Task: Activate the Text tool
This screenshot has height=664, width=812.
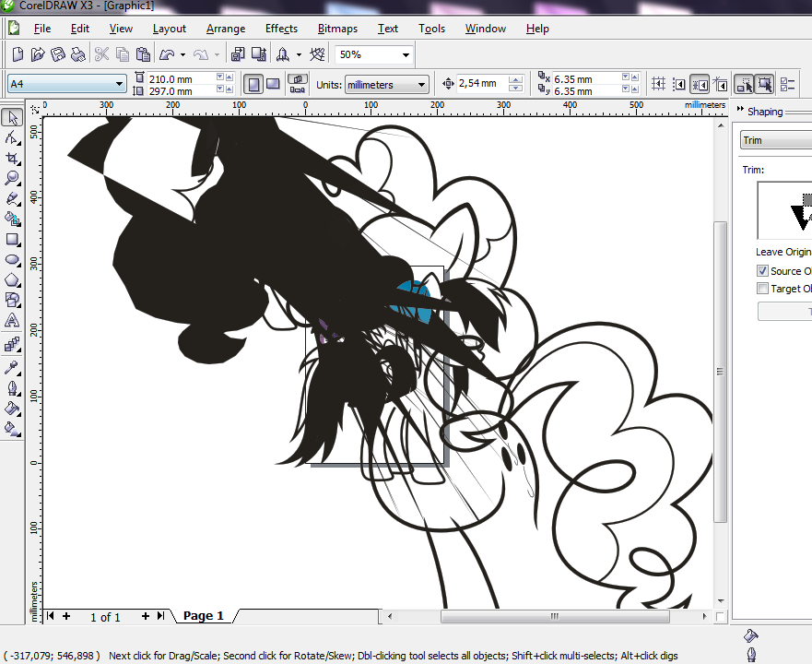Action: click(x=12, y=320)
